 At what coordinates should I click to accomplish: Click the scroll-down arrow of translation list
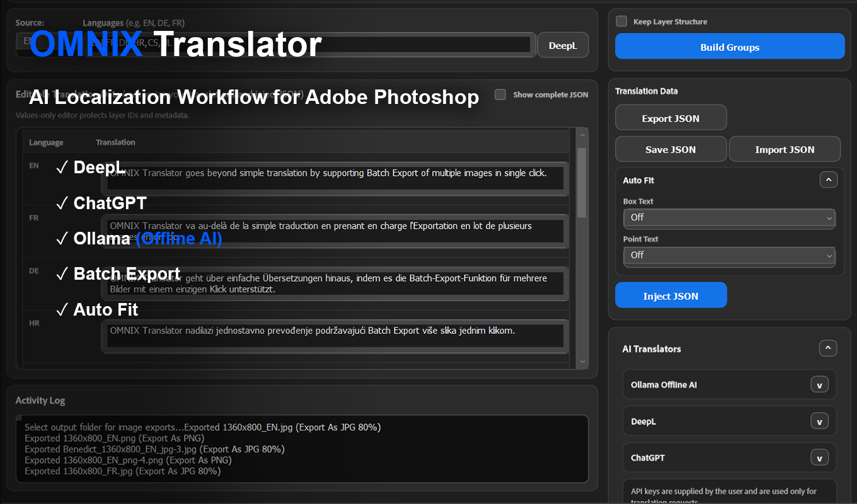tap(582, 362)
